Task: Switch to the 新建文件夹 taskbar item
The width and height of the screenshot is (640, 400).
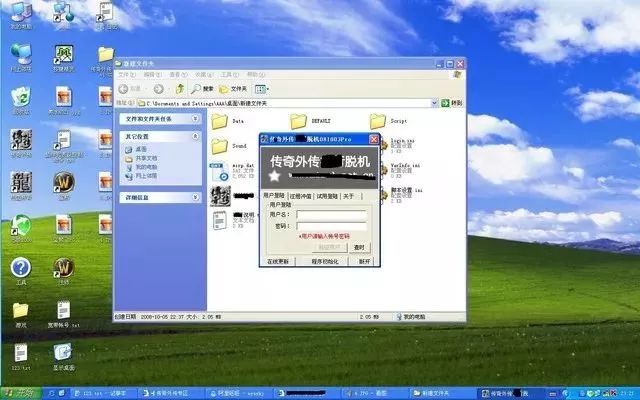Action: coord(443,393)
